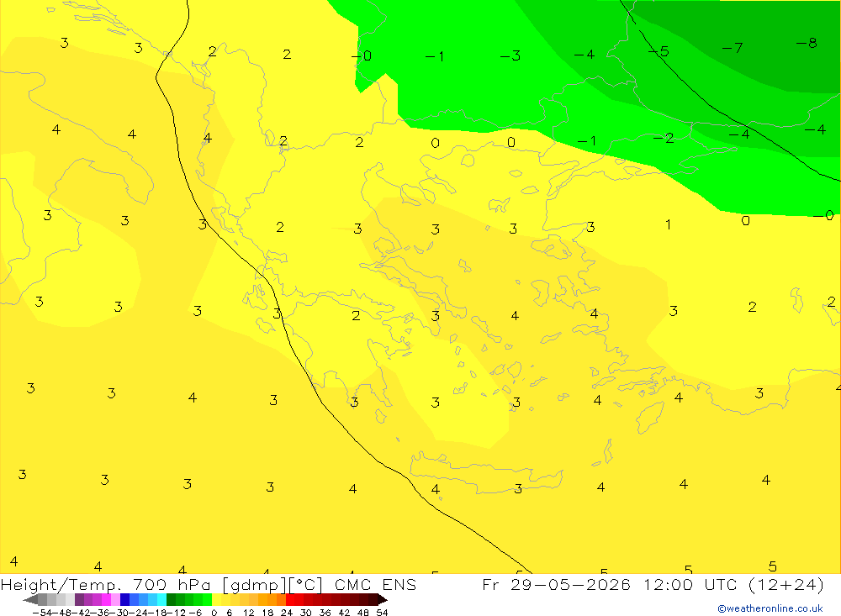Click the lone '1' temperature value on map
This screenshot has height=616, width=841.
pyautogui.click(x=668, y=224)
